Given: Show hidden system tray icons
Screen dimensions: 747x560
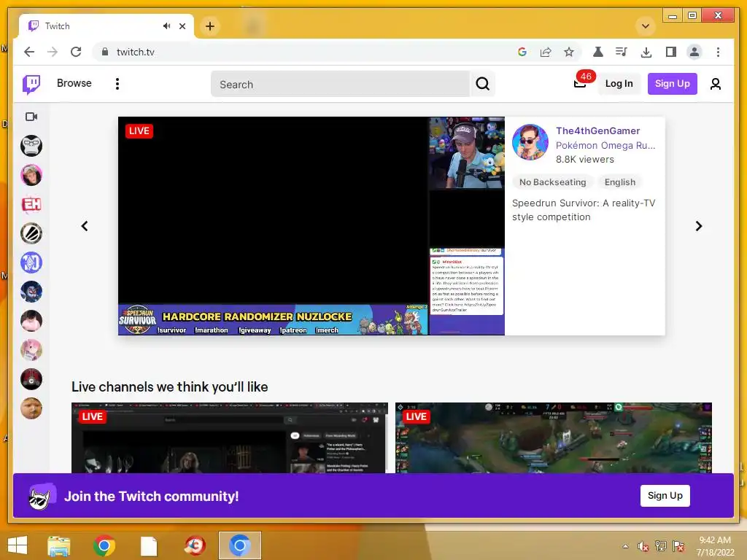Looking at the screenshot, I should tap(625, 546).
